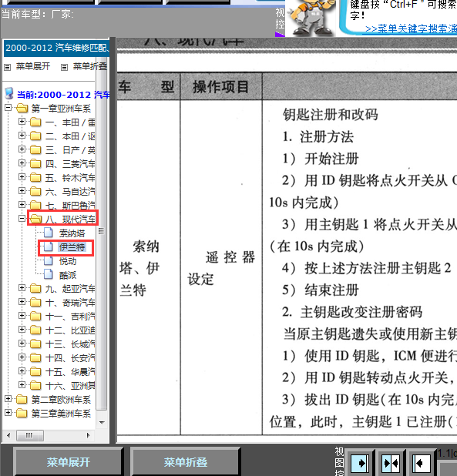Click the horizontal scrollbar left arrow
The width and height of the screenshot is (457, 476).
pos(8,436)
